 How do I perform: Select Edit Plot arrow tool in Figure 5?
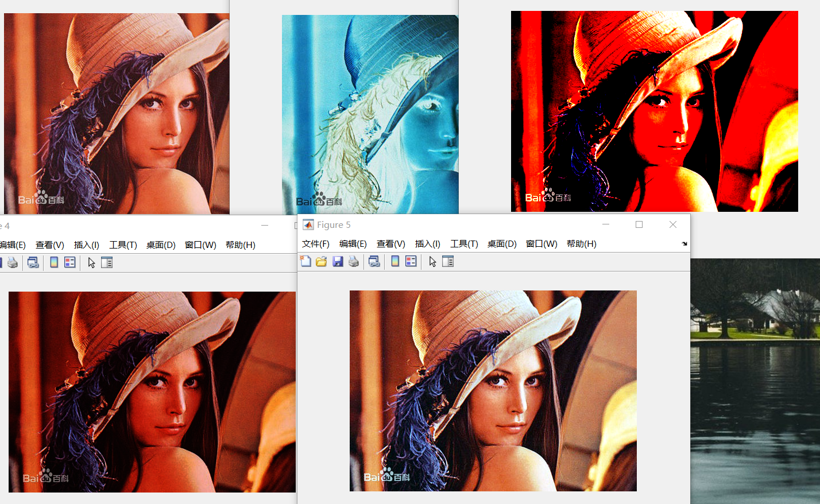tap(432, 262)
